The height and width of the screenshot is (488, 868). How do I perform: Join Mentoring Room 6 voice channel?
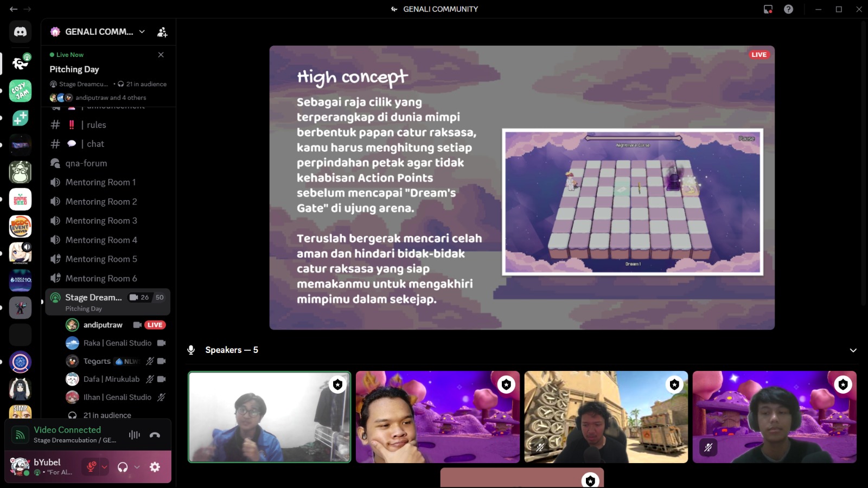(x=108, y=278)
